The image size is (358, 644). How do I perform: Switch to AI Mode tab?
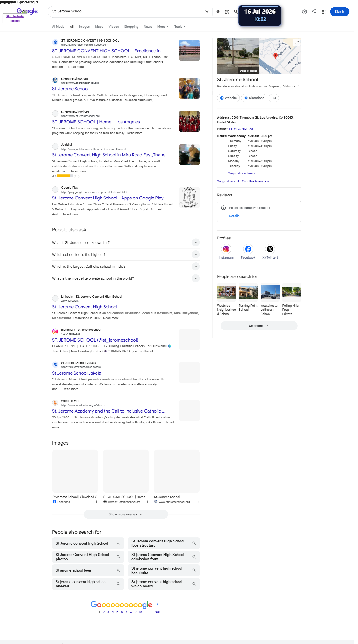(58, 27)
